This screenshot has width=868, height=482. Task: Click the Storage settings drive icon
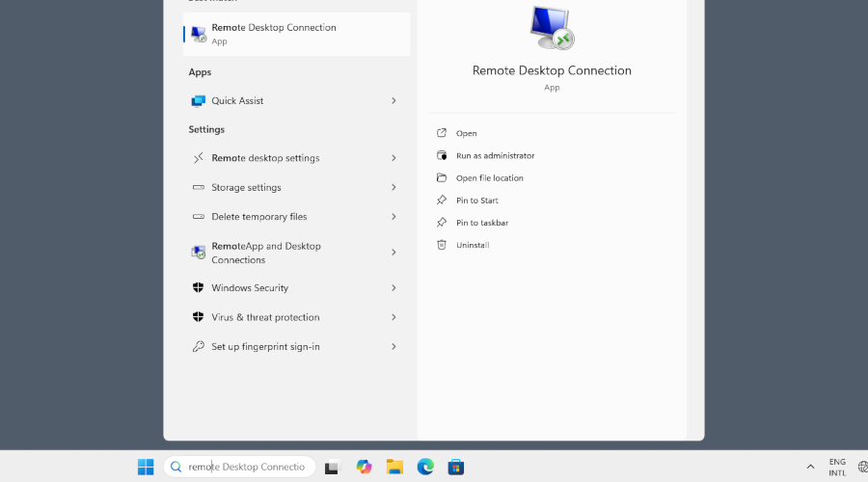(198, 188)
